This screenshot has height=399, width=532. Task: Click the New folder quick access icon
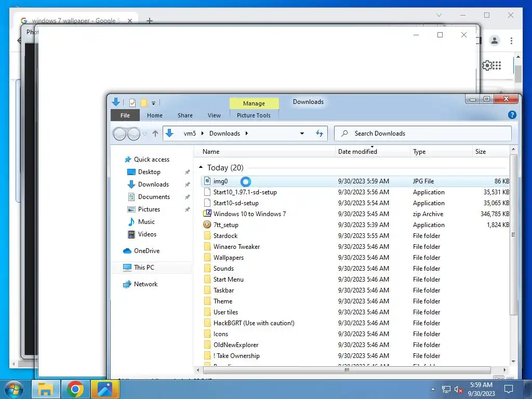(x=144, y=102)
